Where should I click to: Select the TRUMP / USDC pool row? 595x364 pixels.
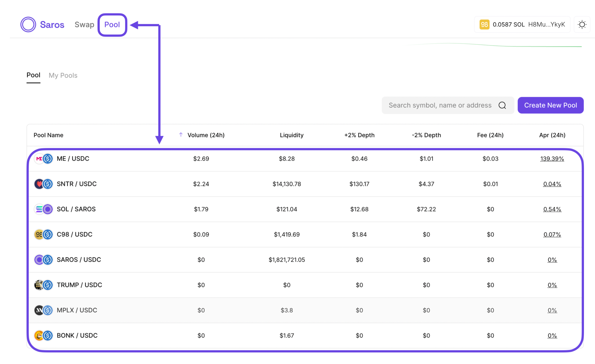79,285
